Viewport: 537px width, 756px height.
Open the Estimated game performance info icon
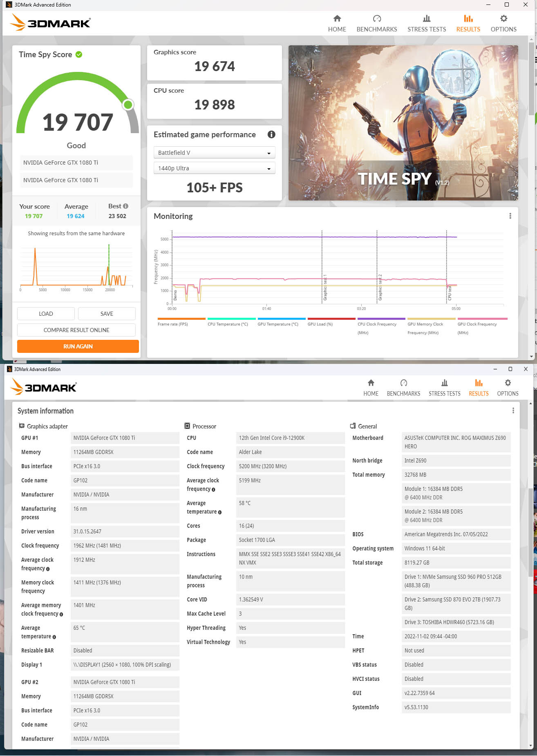(x=271, y=134)
